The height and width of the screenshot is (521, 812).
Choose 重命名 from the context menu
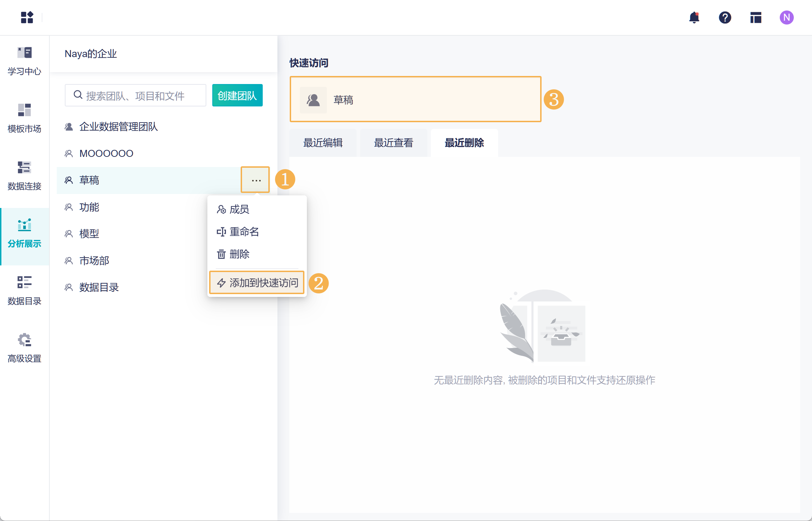pos(244,232)
